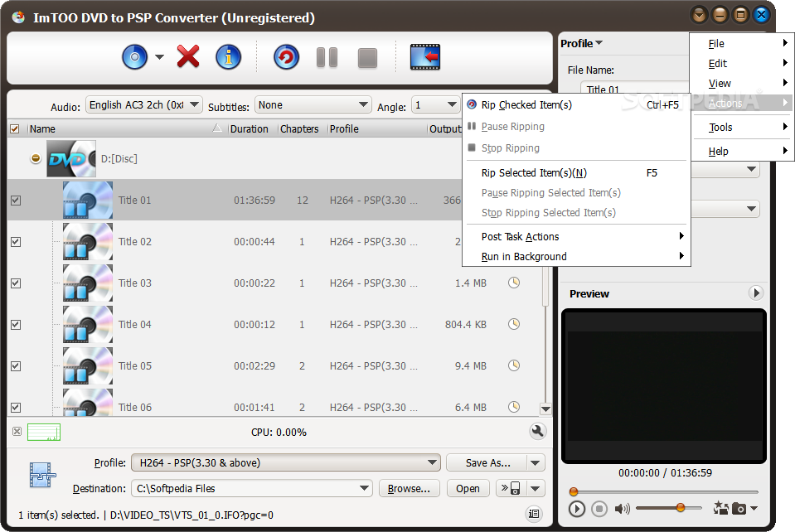This screenshot has height=532, width=795.
Task: Click the Save As... button
Action: (487, 462)
